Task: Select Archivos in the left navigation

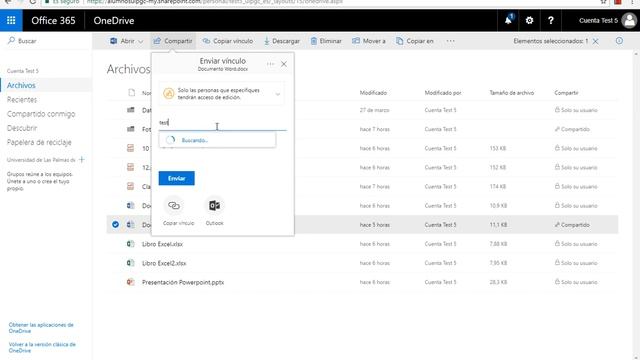Action: (x=21, y=85)
